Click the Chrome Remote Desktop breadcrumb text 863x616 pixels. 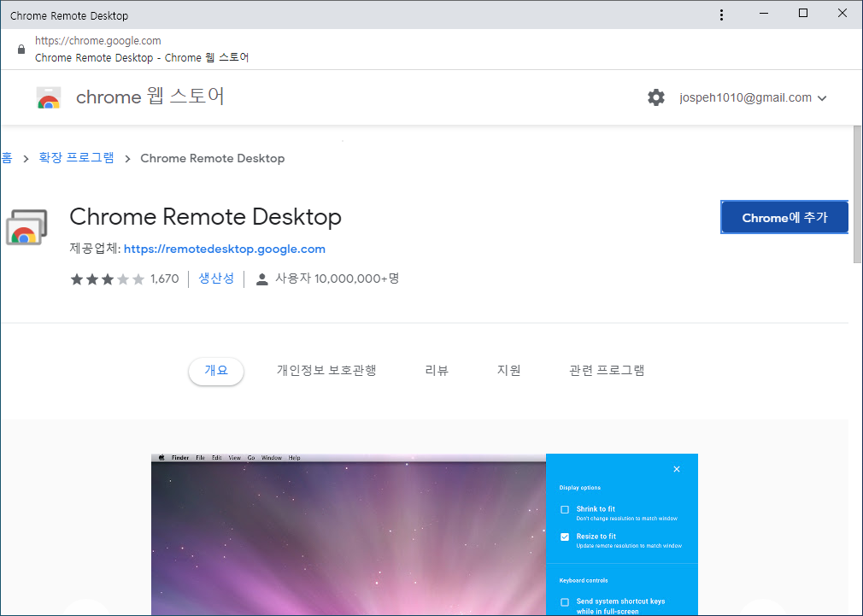pyautogui.click(x=213, y=159)
